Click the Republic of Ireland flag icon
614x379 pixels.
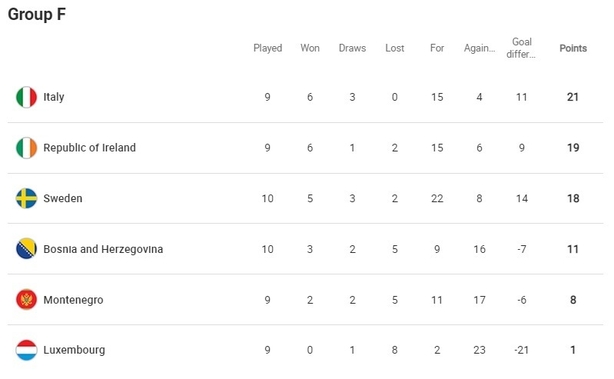(x=26, y=148)
